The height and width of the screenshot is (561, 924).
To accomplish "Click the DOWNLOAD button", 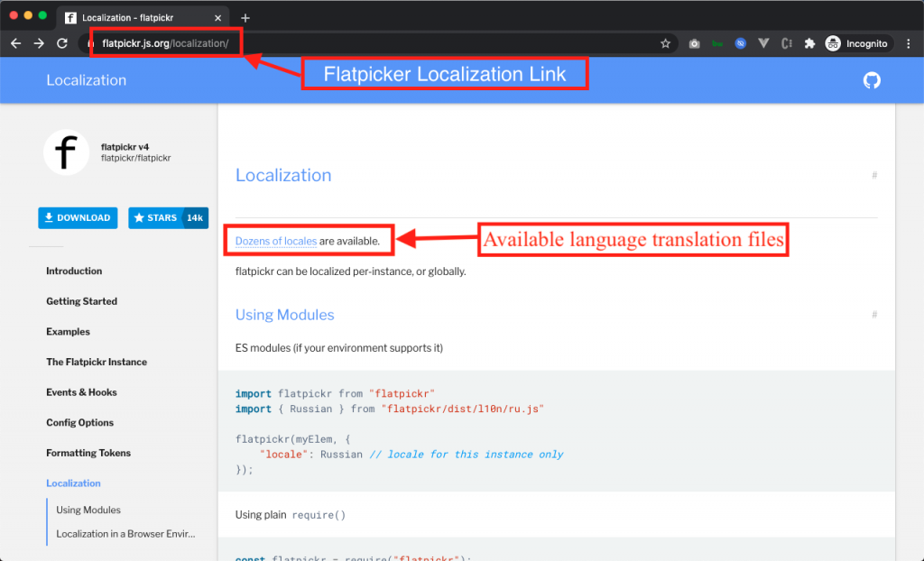I will pos(78,218).
